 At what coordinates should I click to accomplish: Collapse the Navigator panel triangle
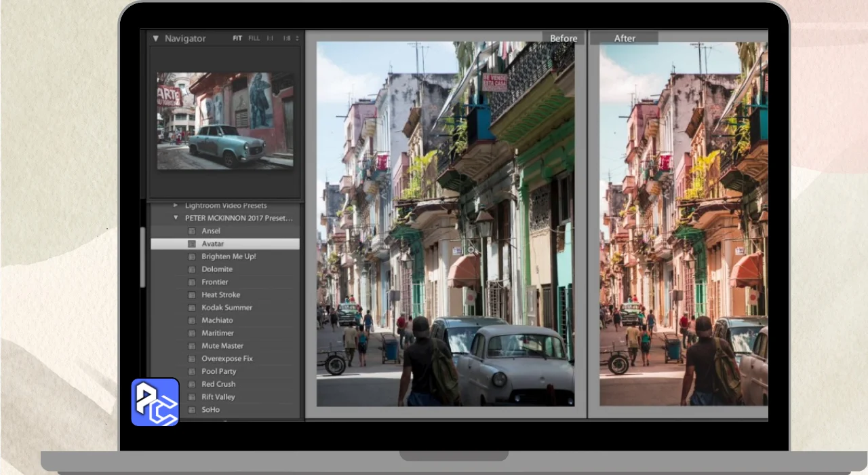[x=155, y=39]
